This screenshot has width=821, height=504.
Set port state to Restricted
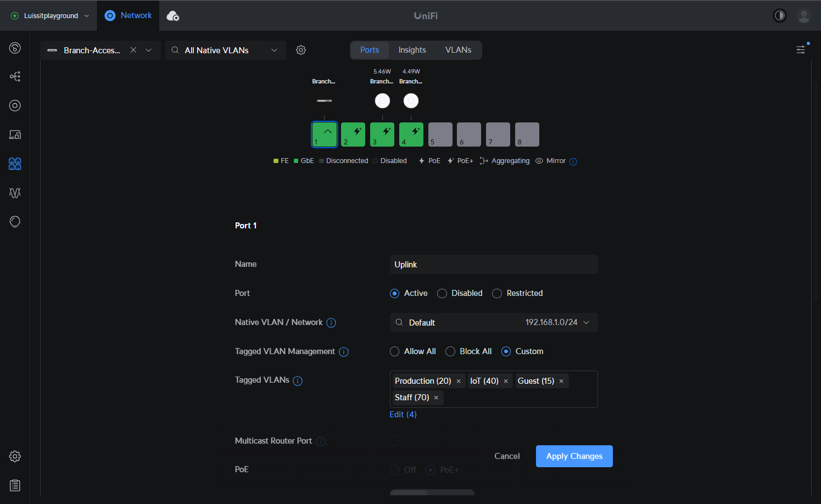pyautogui.click(x=497, y=293)
